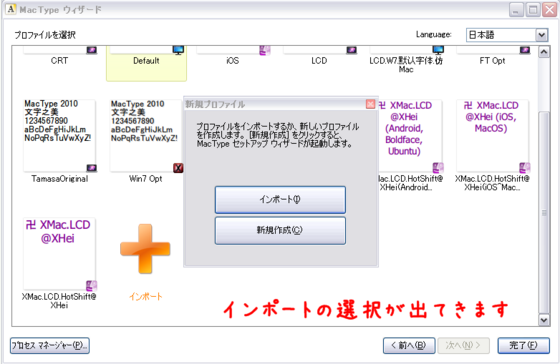The image size is (560, 364).
Task: Click the badge on XMac.LCD @XHei iOS MacOS thumbnail
Action: (x=525, y=168)
